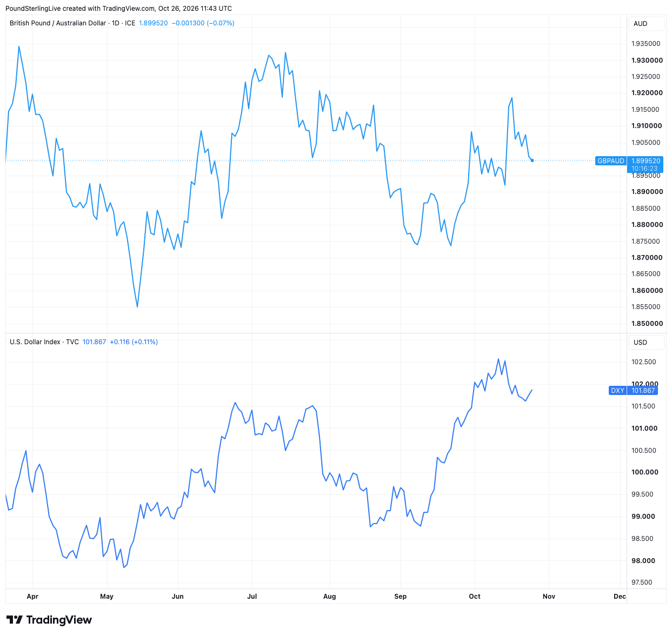Click the PoundSterlingLive attribution text

pyautogui.click(x=118, y=9)
